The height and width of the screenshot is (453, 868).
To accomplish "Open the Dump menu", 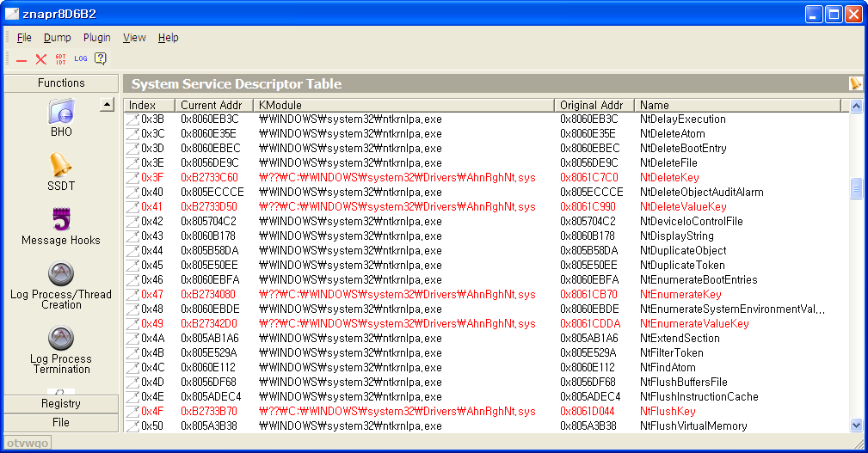I will pos(58,38).
